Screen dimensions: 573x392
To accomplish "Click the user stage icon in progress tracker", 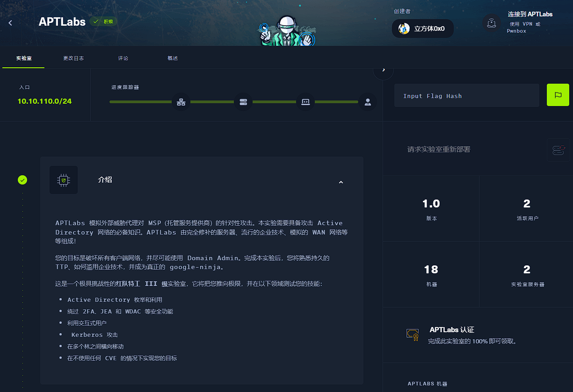I will pyautogui.click(x=368, y=102).
